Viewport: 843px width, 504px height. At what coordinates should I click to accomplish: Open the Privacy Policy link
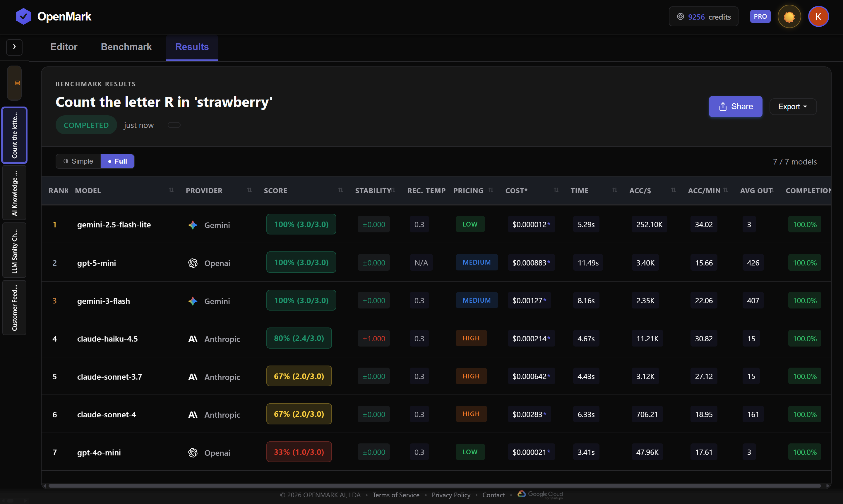click(451, 495)
